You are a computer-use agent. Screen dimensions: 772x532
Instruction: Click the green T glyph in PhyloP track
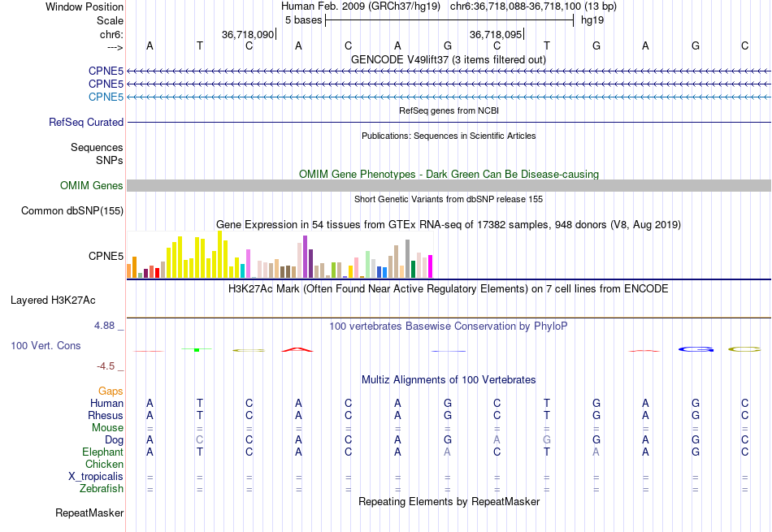[197, 349]
